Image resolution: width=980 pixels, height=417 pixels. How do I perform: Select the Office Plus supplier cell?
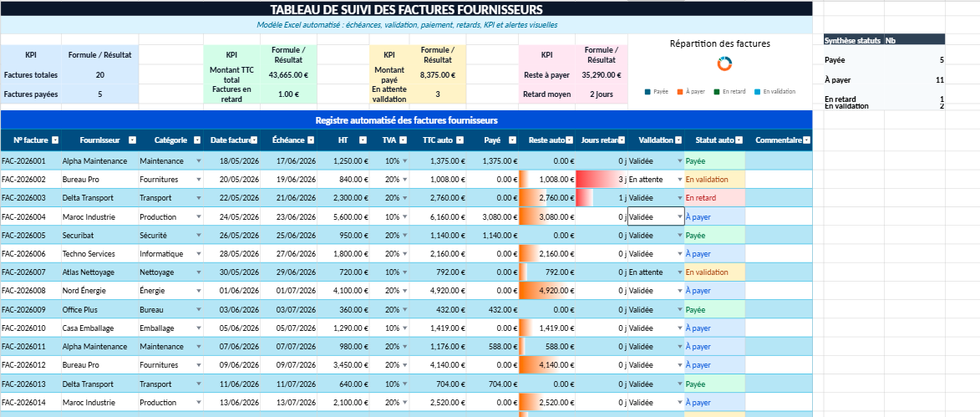99,309
